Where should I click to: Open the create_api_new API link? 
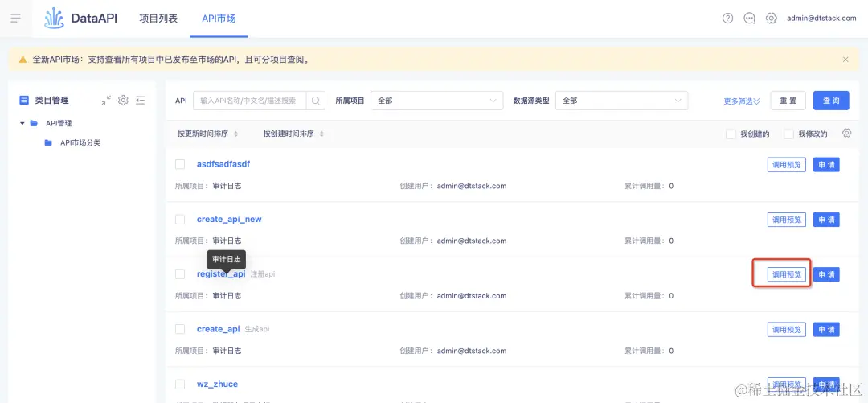click(229, 219)
